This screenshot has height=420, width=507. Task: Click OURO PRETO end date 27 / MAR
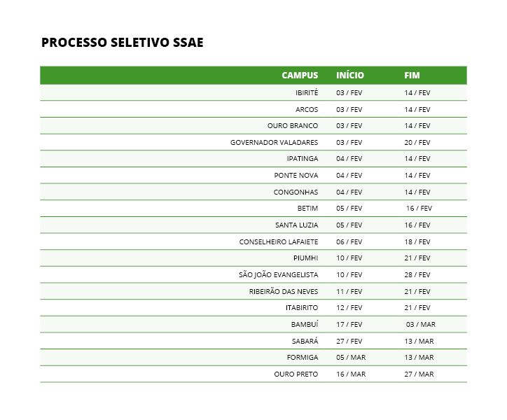click(419, 374)
